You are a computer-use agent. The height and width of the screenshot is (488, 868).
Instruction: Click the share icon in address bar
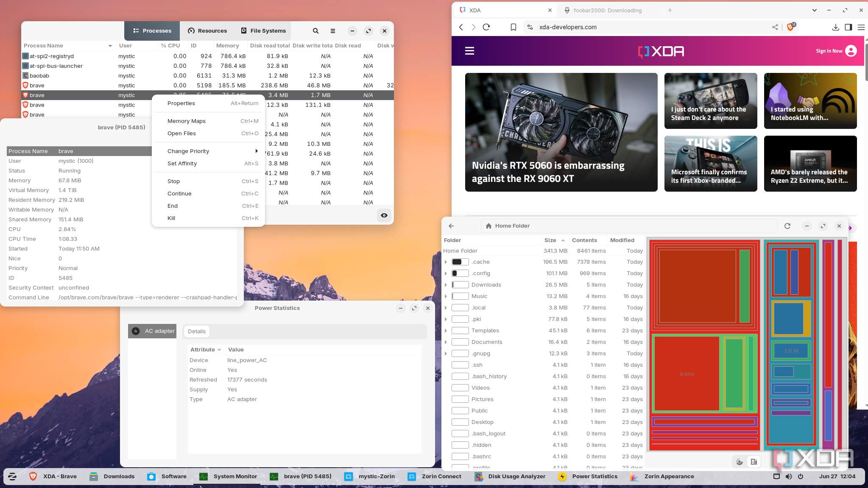(775, 27)
